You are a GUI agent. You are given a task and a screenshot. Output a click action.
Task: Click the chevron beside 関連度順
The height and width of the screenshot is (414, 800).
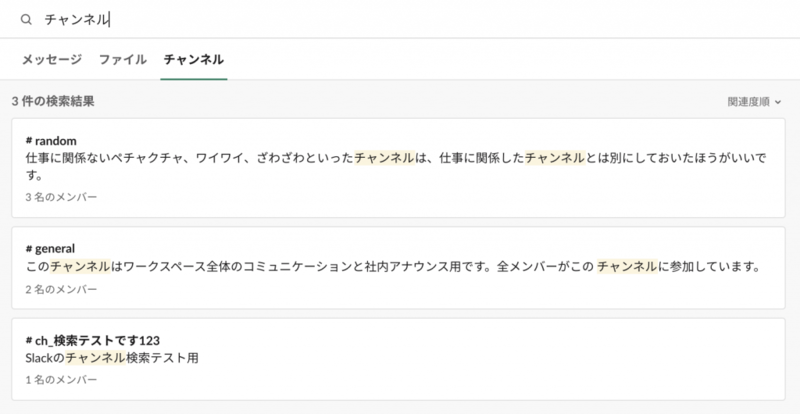[x=778, y=102]
